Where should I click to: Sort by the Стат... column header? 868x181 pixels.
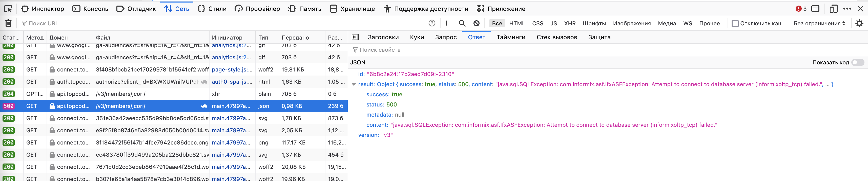[11, 38]
